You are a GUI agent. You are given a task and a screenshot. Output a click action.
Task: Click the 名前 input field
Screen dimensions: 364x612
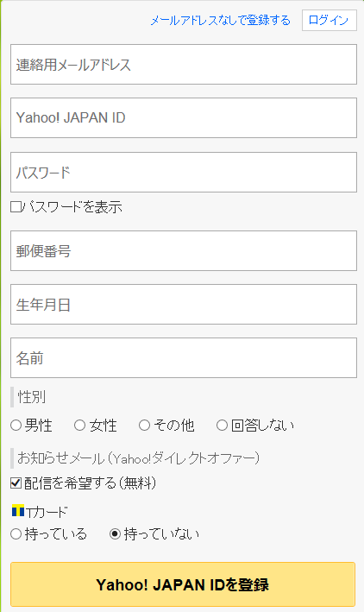click(x=184, y=358)
